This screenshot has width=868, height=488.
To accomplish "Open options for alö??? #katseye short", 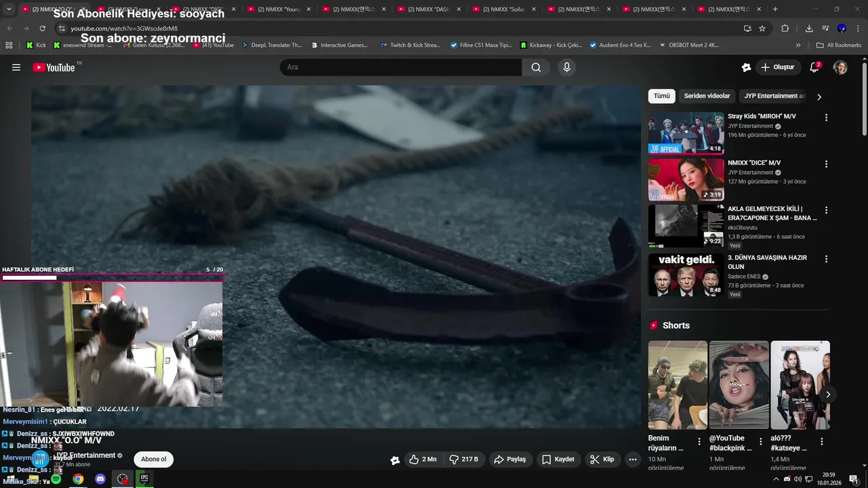I will coord(822,441).
